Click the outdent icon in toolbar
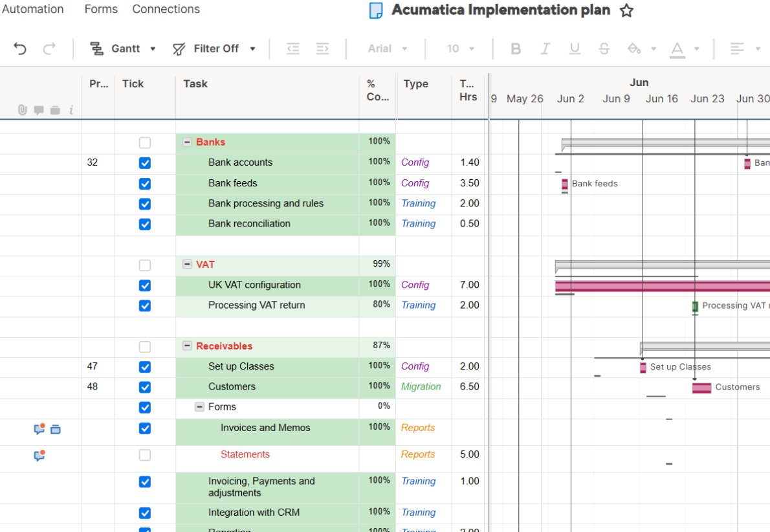 tap(293, 49)
